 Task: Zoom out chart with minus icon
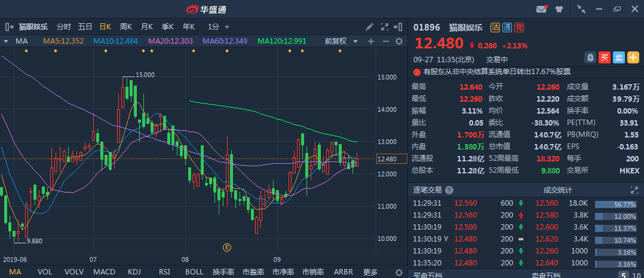385,41
